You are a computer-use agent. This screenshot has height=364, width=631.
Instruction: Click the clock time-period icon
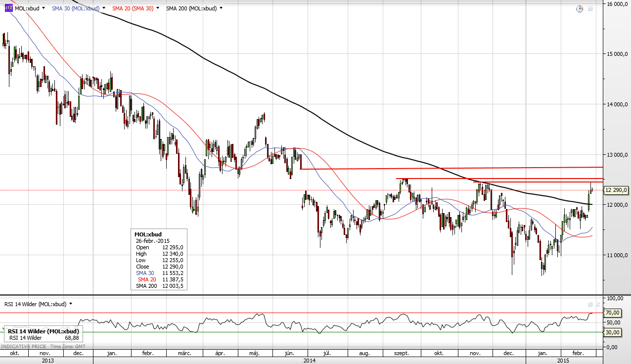click(581, 8)
